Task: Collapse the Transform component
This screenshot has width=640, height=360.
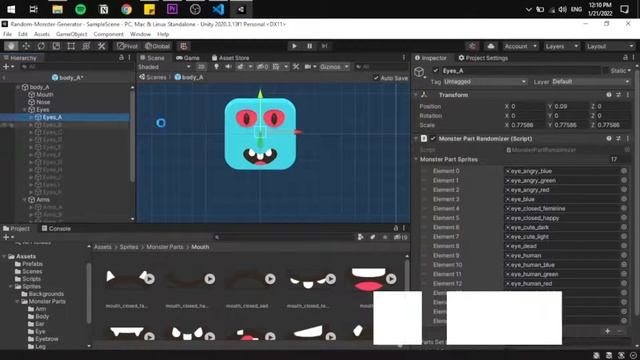Action: point(416,95)
